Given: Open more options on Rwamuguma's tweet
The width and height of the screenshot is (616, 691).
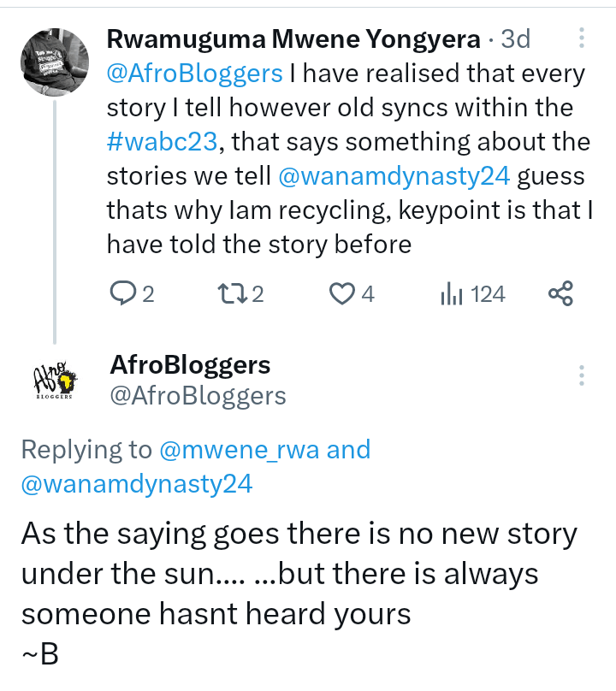Looking at the screenshot, I should click(x=582, y=38).
